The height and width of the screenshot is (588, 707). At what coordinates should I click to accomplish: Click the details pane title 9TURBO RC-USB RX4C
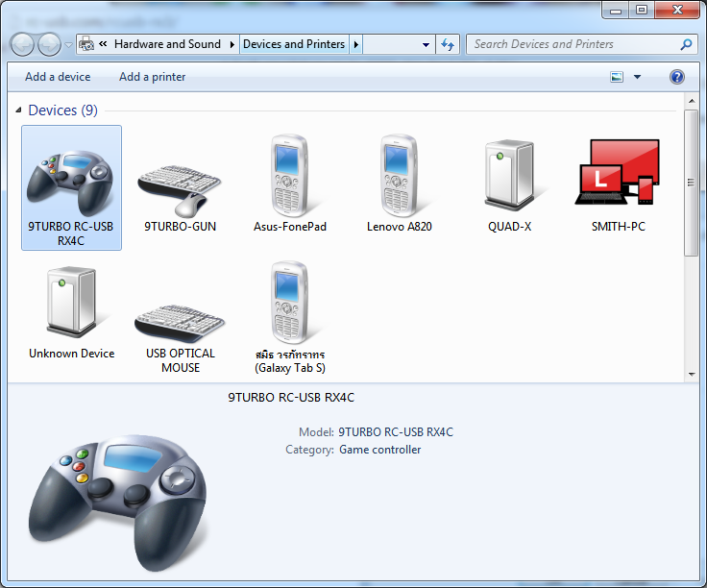291,398
